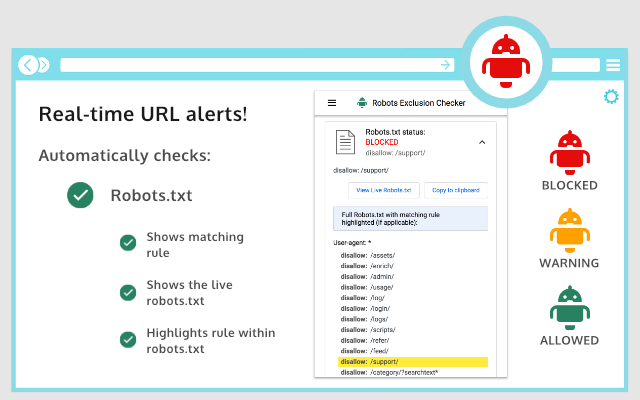Click the red BLOCKED robot icon
Image resolution: width=640 pixels, height=400 pixels.
(x=569, y=150)
